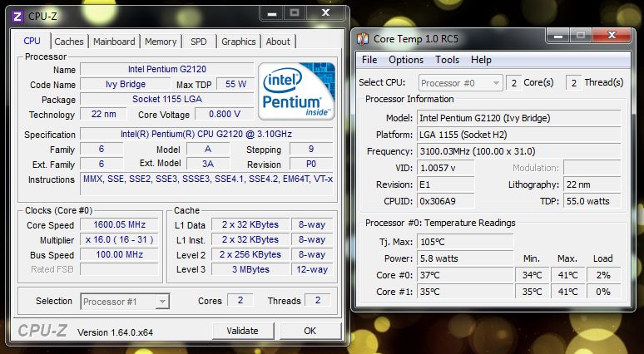Viewport: 644px width, 354px height.
Task: Click the empty Modulation field in Core Temp
Action: point(592,168)
